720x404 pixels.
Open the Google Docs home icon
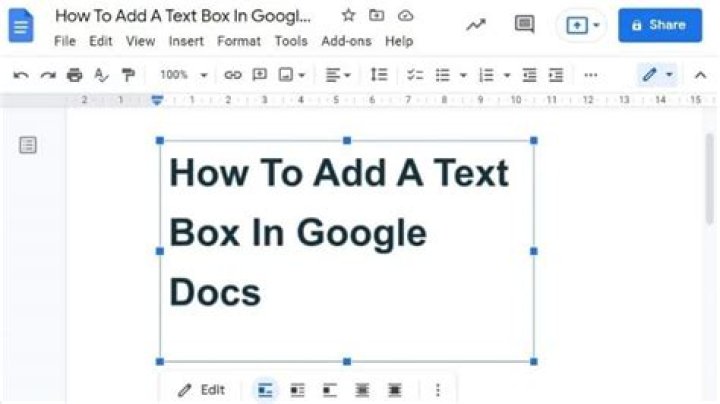pyautogui.click(x=21, y=26)
